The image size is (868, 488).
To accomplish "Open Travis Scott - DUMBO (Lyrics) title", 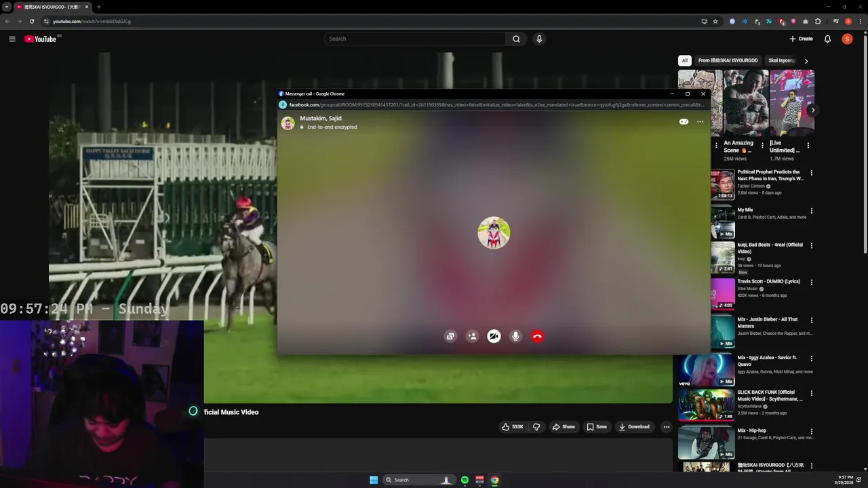I will pyautogui.click(x=769, y=281).
